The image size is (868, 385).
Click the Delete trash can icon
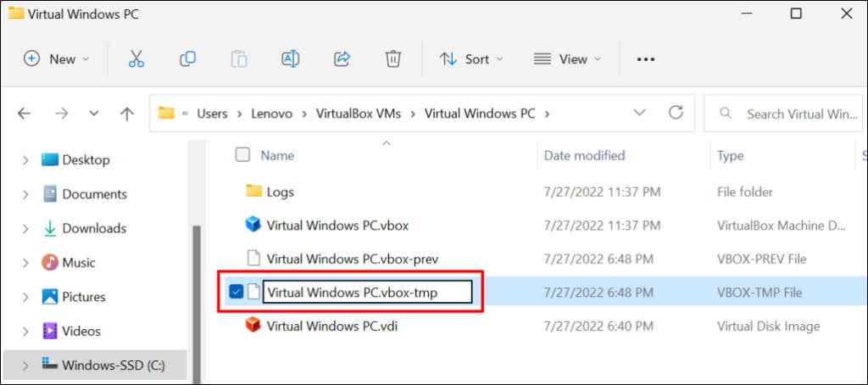393,59
